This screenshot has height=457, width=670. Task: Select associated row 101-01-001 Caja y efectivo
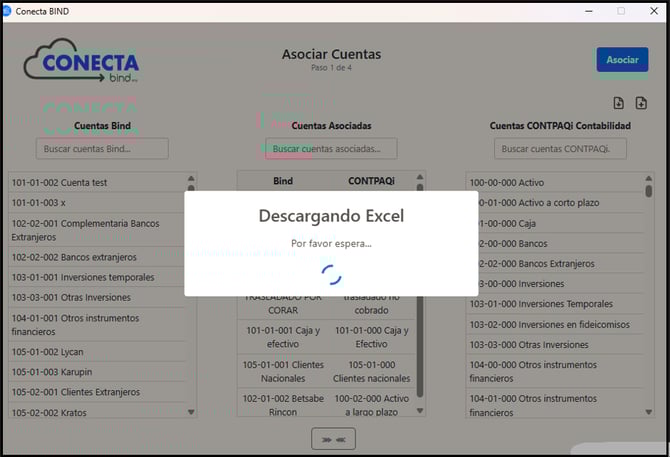click(x=283, y=337)
